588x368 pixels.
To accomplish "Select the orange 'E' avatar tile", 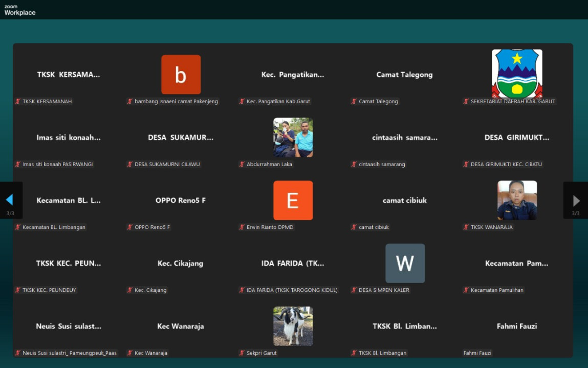I will point(293,200).
